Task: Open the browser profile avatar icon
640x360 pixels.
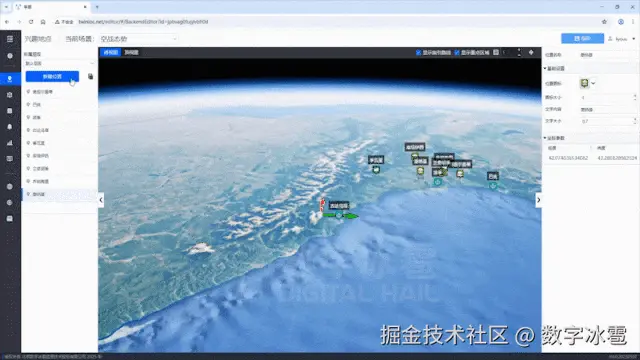Action: coord(621,22)
